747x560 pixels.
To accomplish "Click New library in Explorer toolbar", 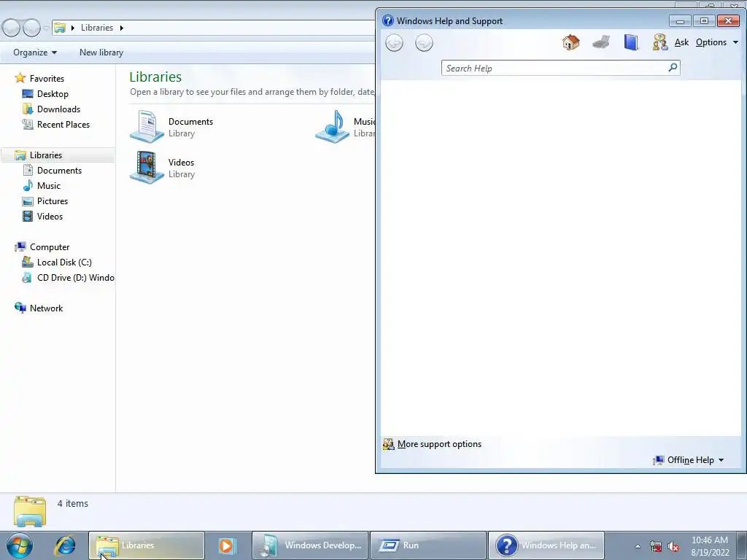I will 101,52.
